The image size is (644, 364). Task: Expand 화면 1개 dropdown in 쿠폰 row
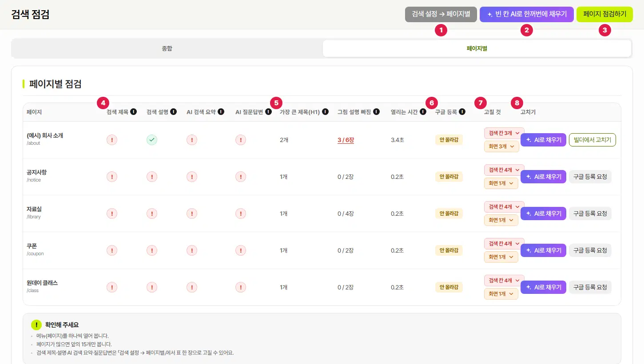[501, 257]
